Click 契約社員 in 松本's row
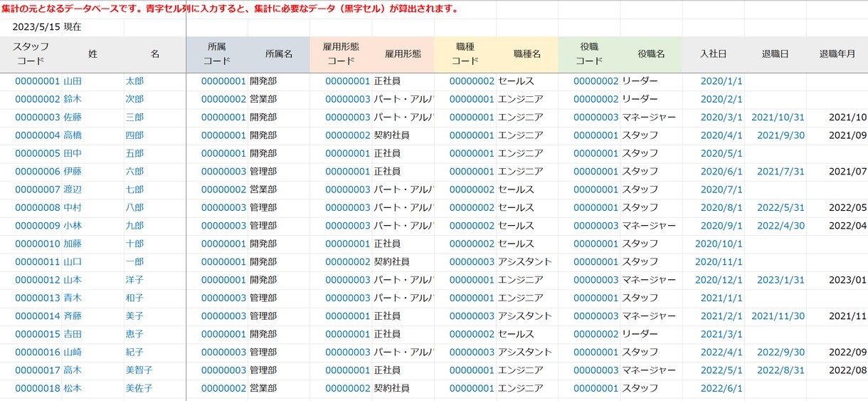Viewport: 868px width, 401px height. 391,388
